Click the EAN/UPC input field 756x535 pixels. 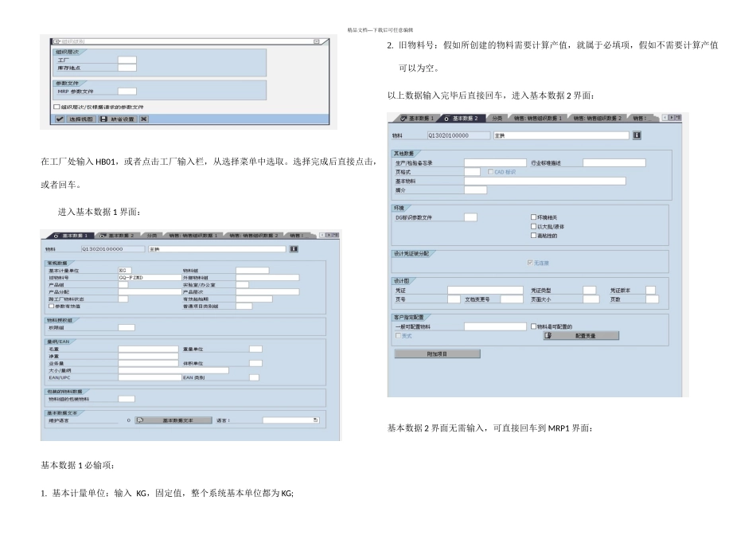(150, 377)
